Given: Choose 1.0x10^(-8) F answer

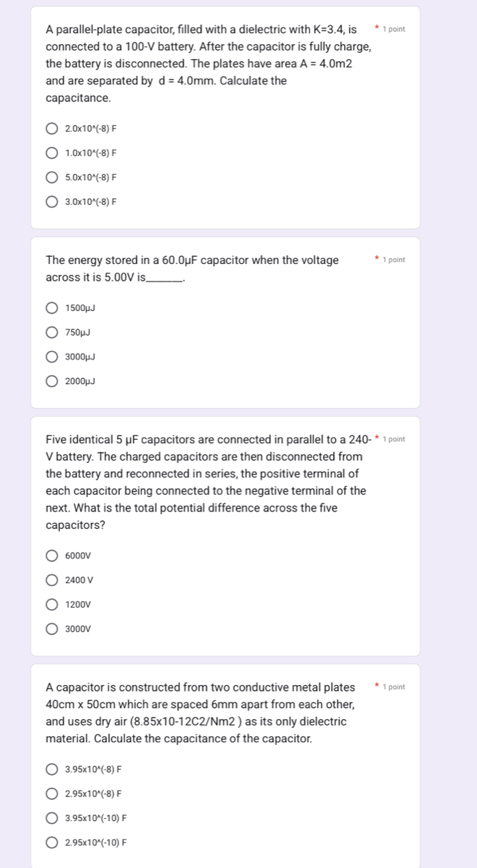Looking at the screenshot, I should pos(52,153).
